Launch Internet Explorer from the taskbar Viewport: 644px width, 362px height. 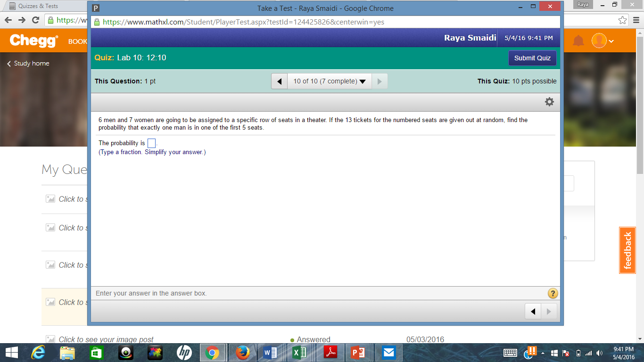38,353
